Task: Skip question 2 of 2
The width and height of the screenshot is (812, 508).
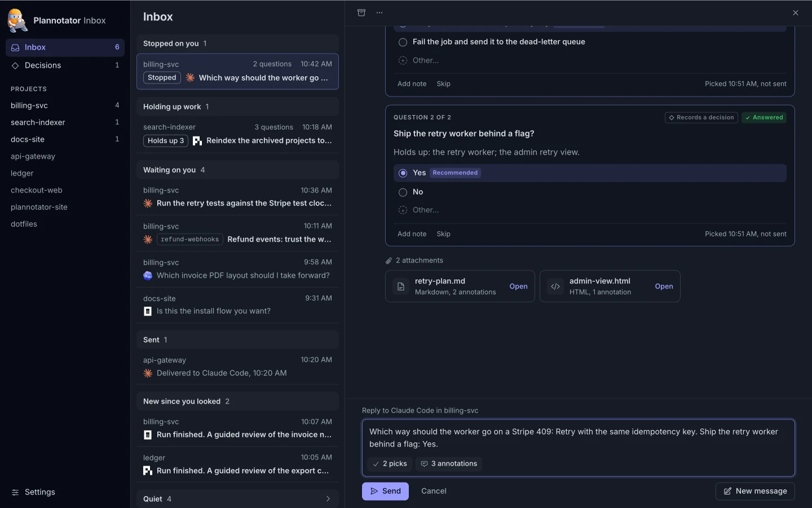Action: [x=443, y=234]
